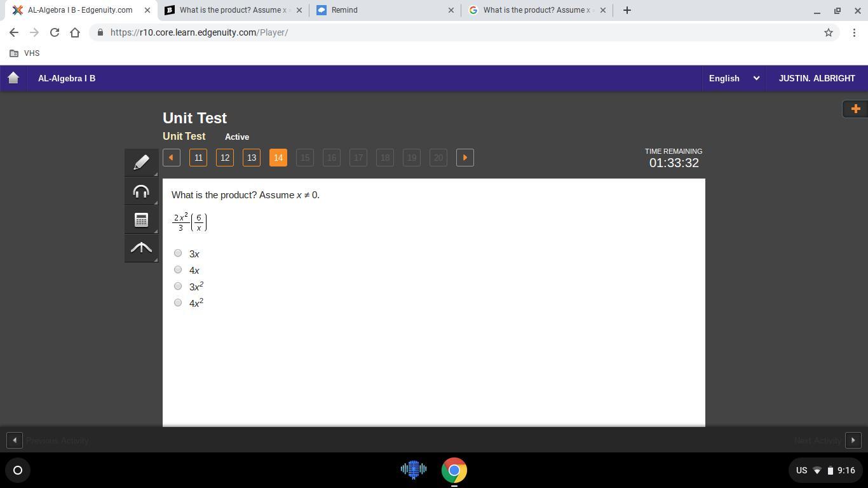Click the time remaining countdown
868x488 pixels.
(674, 163)
